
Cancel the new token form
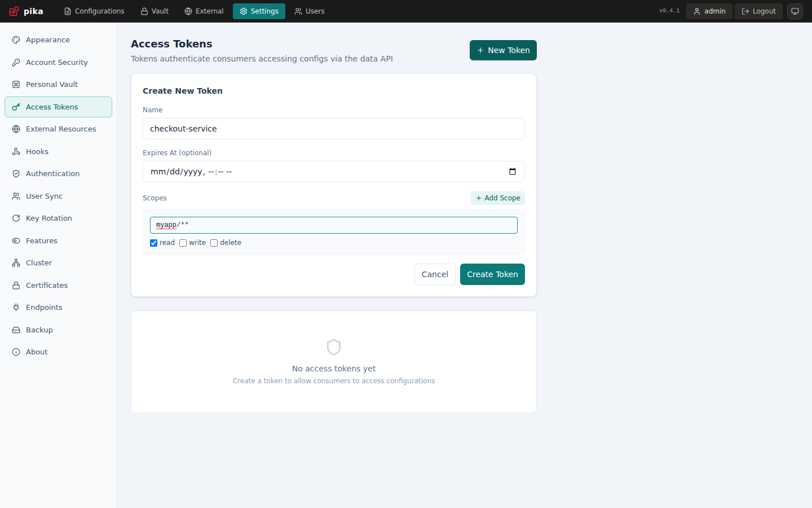click(435, 274)
